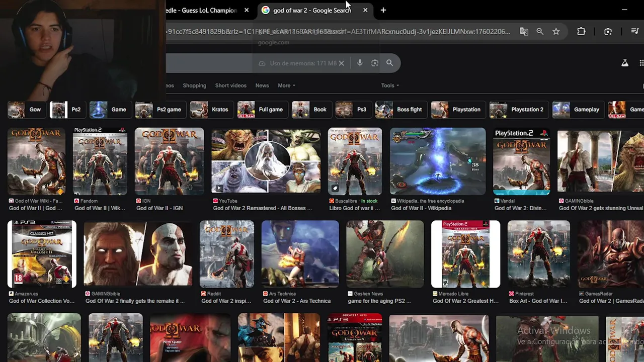
Task: Open Mercado Libre Greatest Hits cover image
Action: click(x=465, y=254)
